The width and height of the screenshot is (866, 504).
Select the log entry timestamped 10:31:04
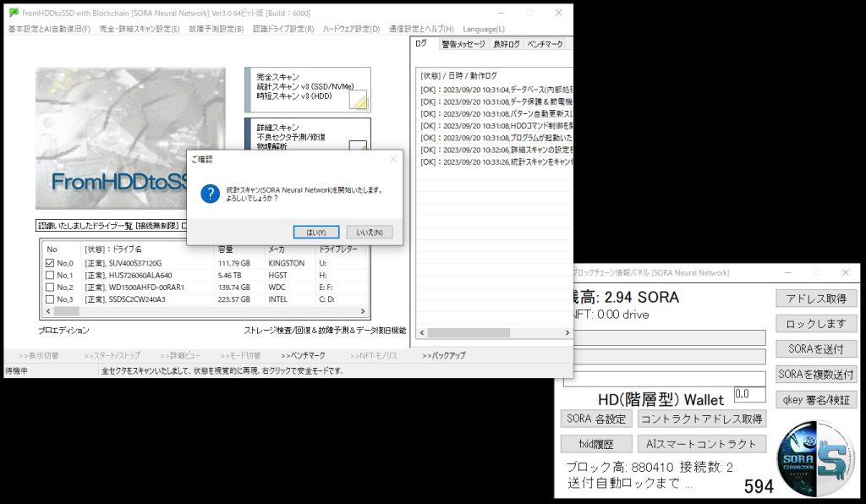(x=496, y=90)
